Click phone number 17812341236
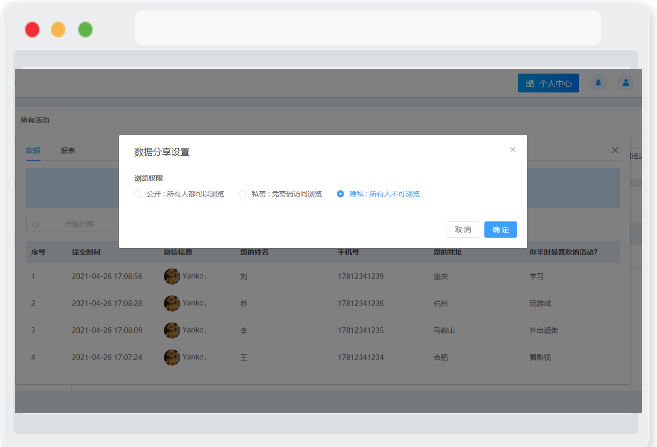This screenshot has width=657, height=447. [x=361, y=303]
